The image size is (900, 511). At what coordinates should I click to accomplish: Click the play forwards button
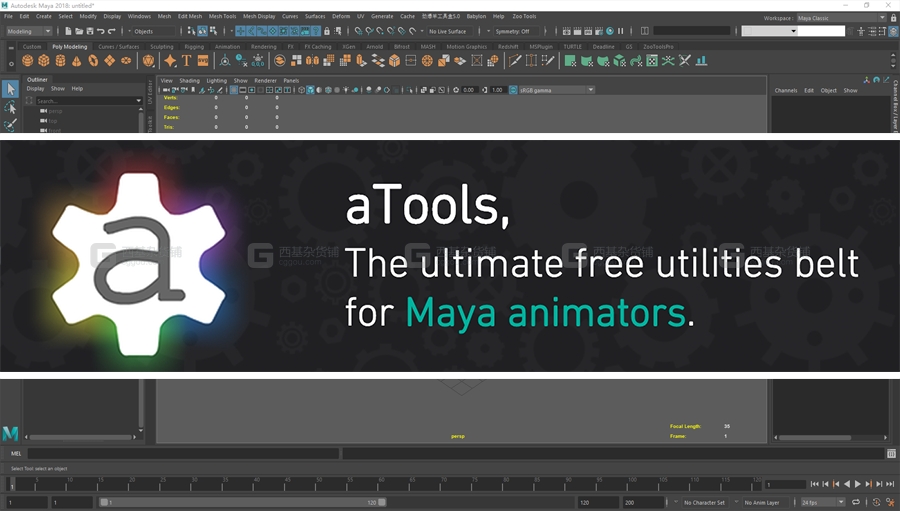pos(858,484)
